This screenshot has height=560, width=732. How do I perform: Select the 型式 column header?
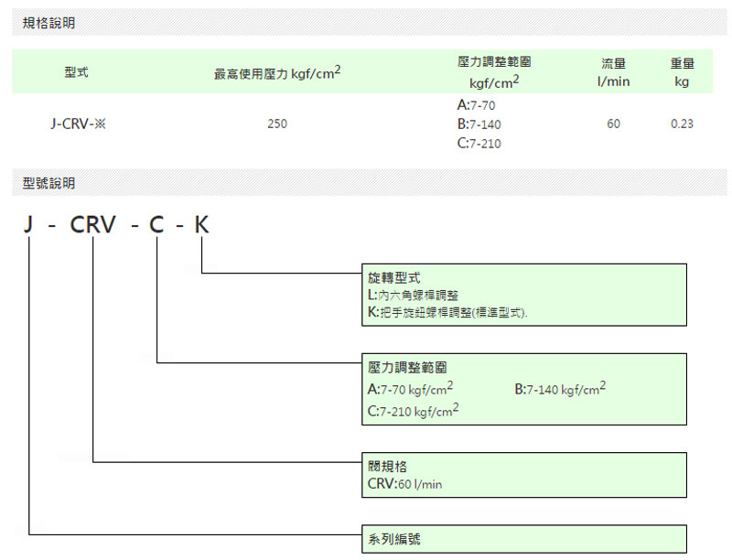coord(76,72)
